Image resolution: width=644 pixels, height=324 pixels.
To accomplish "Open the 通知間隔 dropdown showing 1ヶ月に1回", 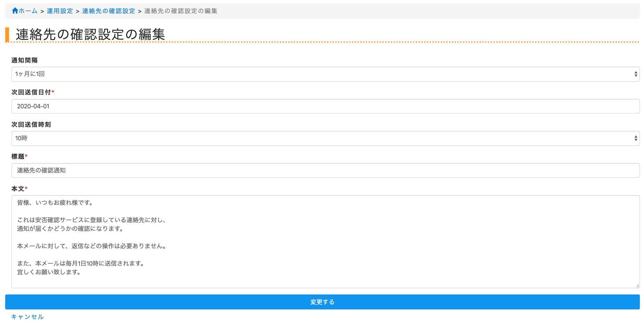I will (325, 74).
